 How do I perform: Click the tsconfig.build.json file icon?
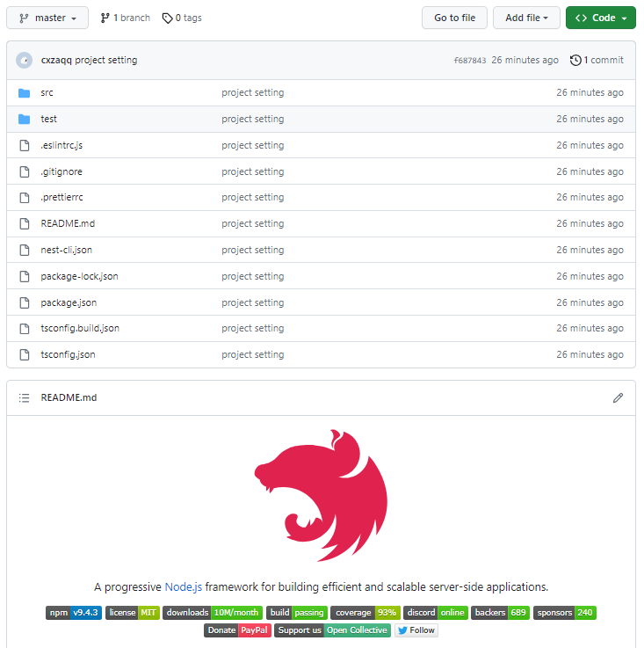point(25,329)
